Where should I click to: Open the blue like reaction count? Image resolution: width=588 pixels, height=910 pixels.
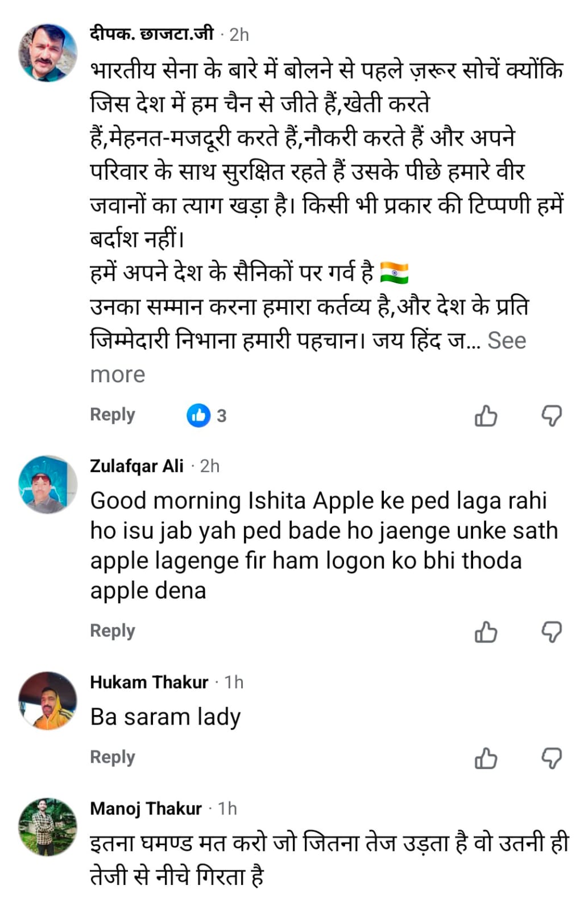point(207,416)
